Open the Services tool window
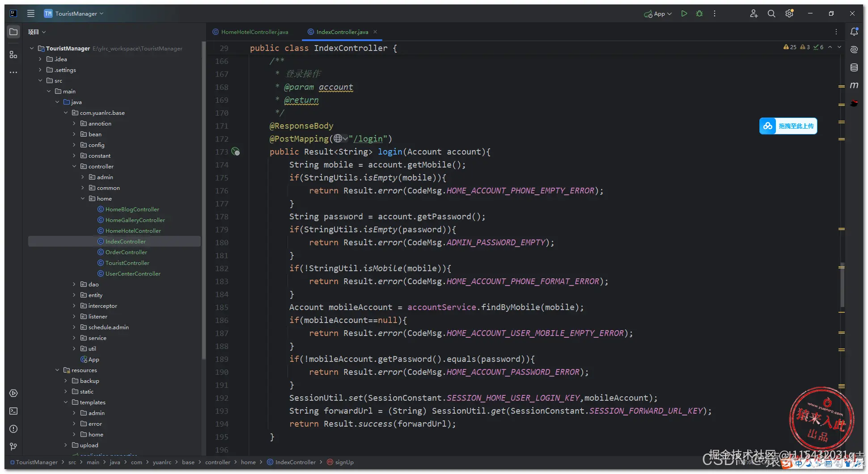This screenshot has height=474, width=868. pyautogui.click(x=13, y=393)
